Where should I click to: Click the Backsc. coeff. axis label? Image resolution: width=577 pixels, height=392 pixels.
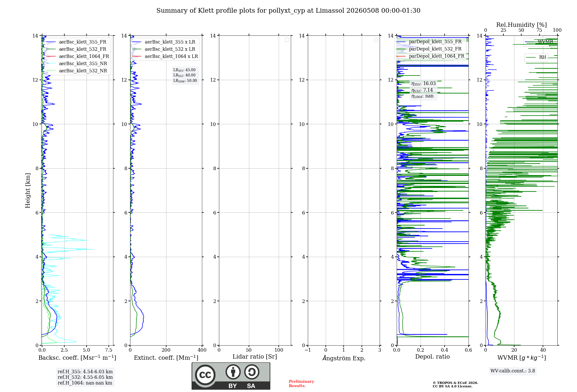[x=77, y=358]
